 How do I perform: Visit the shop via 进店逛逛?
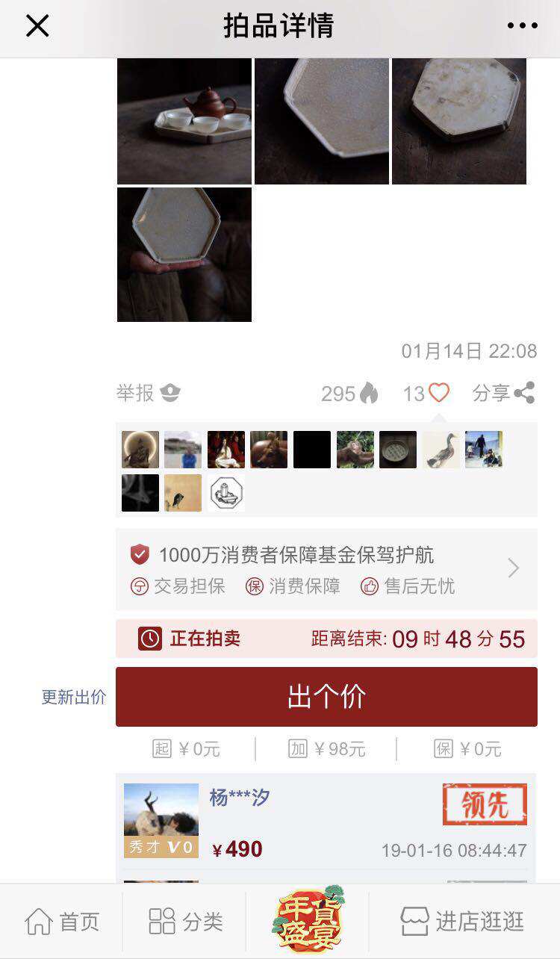[x=462, y=922]
